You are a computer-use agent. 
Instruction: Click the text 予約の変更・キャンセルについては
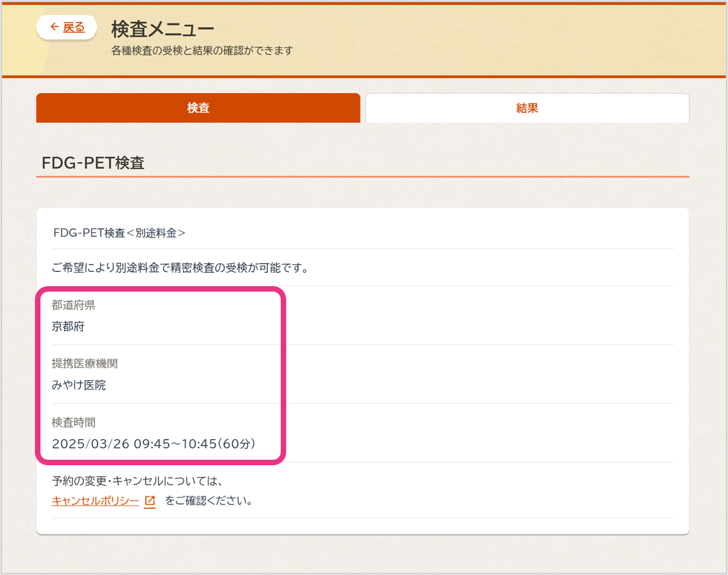click(137, 481)
